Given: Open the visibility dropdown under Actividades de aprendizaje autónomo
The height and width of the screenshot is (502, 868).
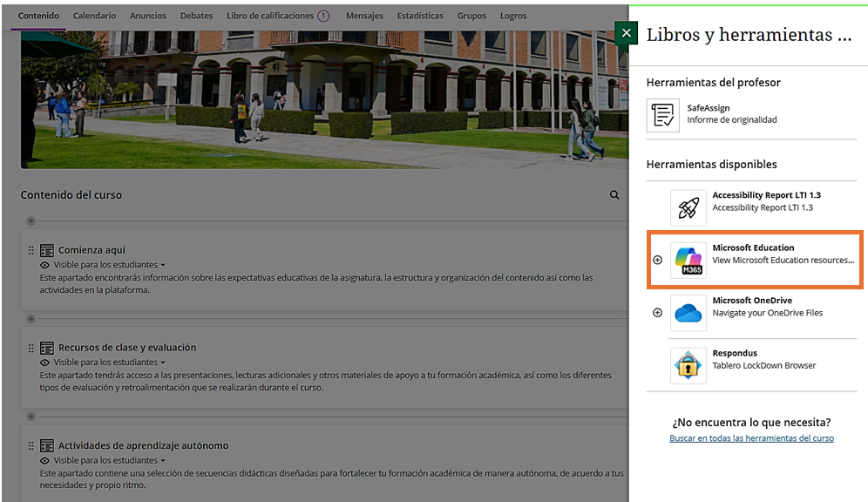Looking at the screenshot, I should [x=110, y=460].
